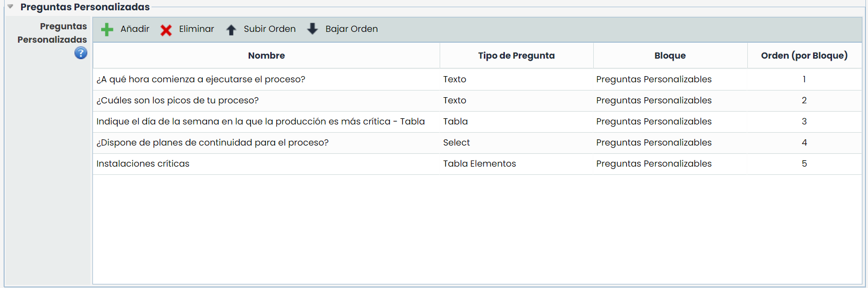This screenshot has height=288, width=868.
Task: Open the blue help question mark icon
Action: click(x=81, y=53)
